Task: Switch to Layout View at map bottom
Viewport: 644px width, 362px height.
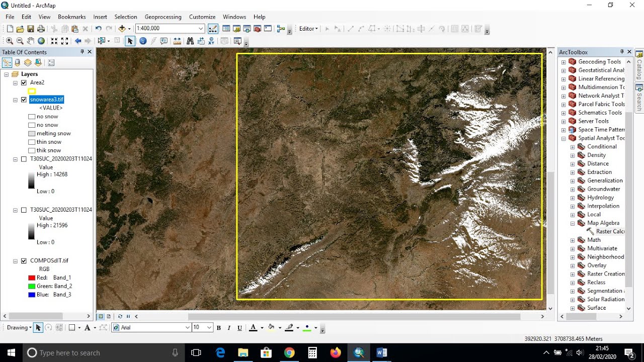Action: tap(109, 316)
